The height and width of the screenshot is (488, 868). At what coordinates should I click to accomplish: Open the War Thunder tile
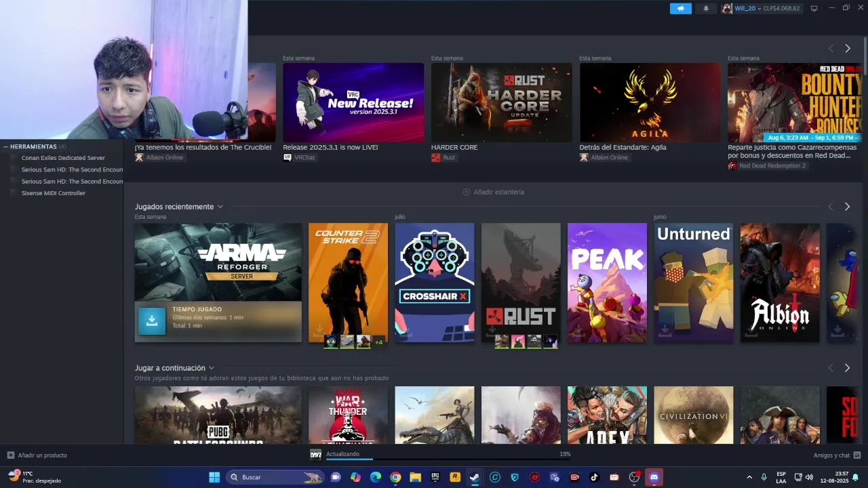(348, 415)
